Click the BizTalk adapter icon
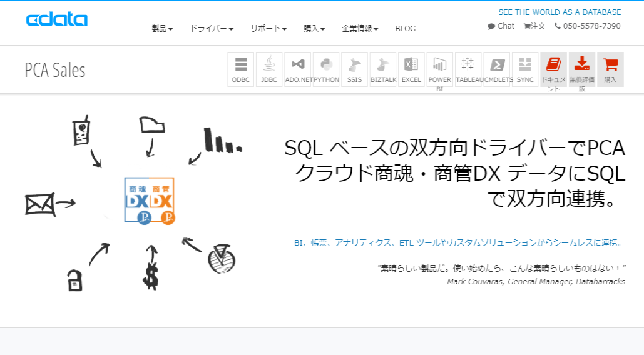644x355 pixels. [x=383, y=69]
